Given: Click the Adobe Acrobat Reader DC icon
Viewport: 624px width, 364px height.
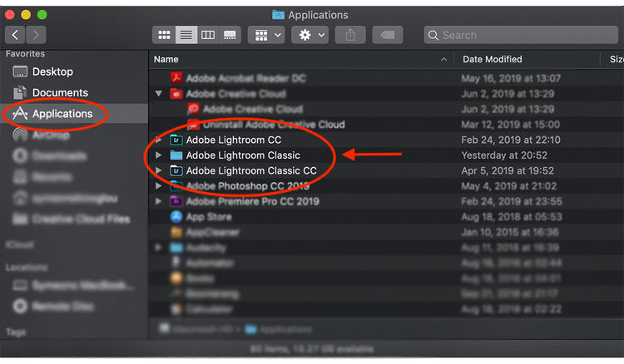Looking at the screenshot, I should tap(176, 78).
